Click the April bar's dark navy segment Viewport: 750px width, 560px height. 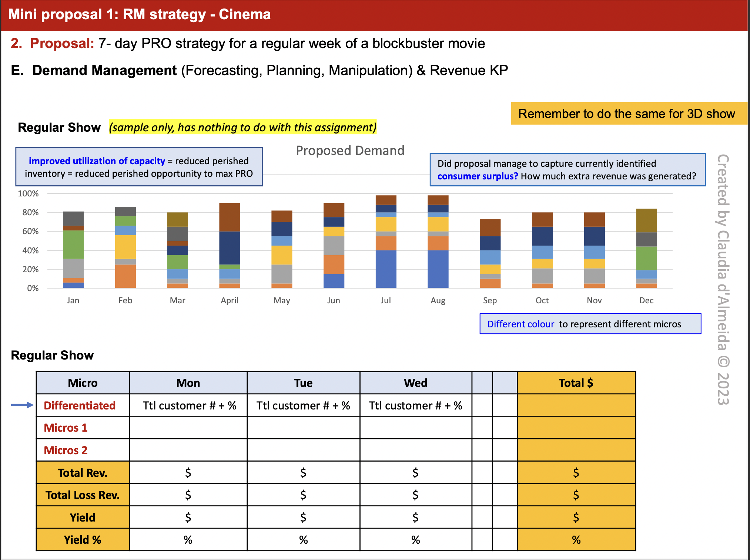tap(230, 248)
